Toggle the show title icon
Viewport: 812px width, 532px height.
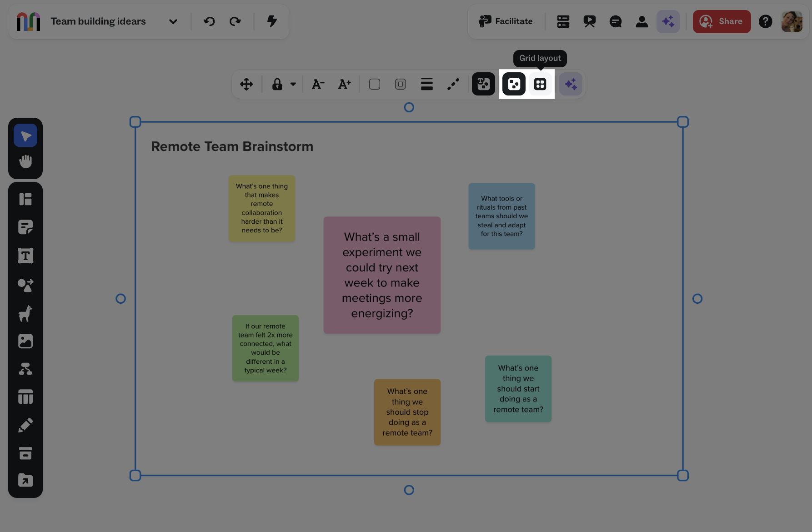pos(483,84)
